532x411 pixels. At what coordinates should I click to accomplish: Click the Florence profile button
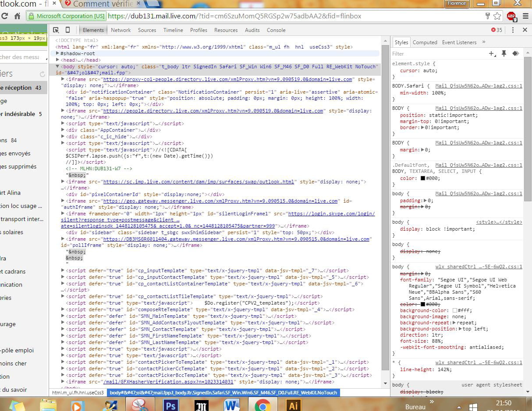coord(457,3)
